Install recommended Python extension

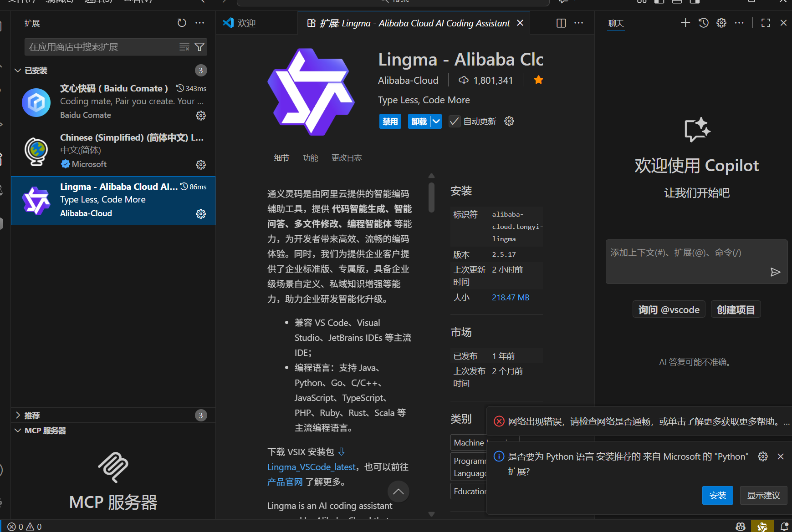pos(718,496)
